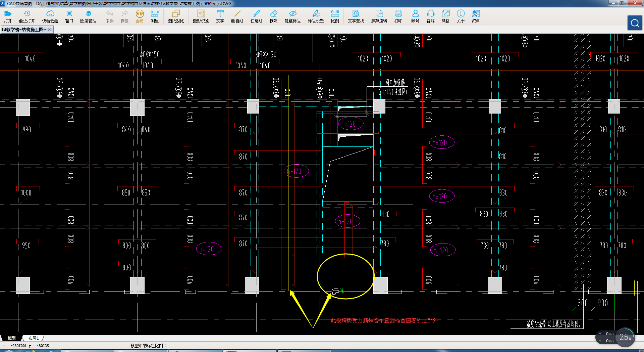
Task: Open Annotation Settings (标注设置)
Action: pos(316,16)
